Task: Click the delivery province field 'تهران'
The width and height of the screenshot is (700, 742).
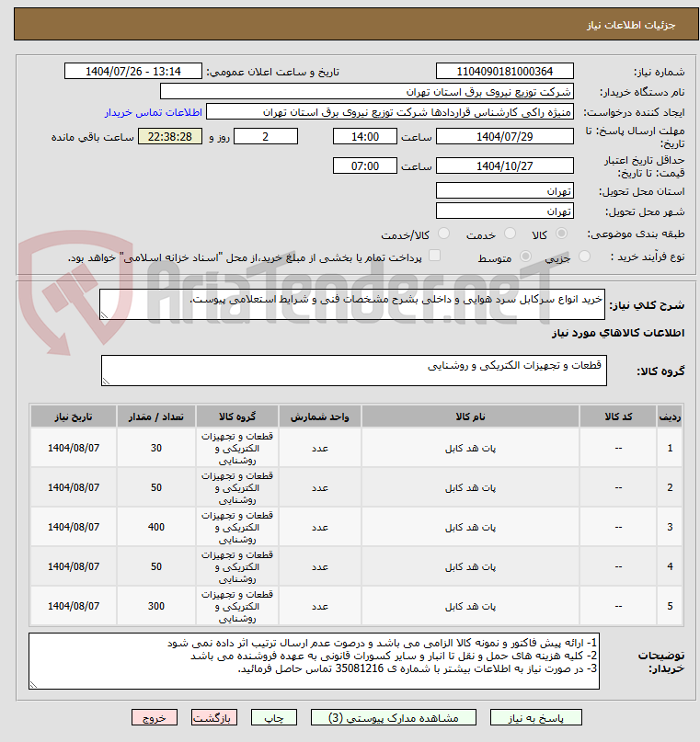Action: click(504, 190)
